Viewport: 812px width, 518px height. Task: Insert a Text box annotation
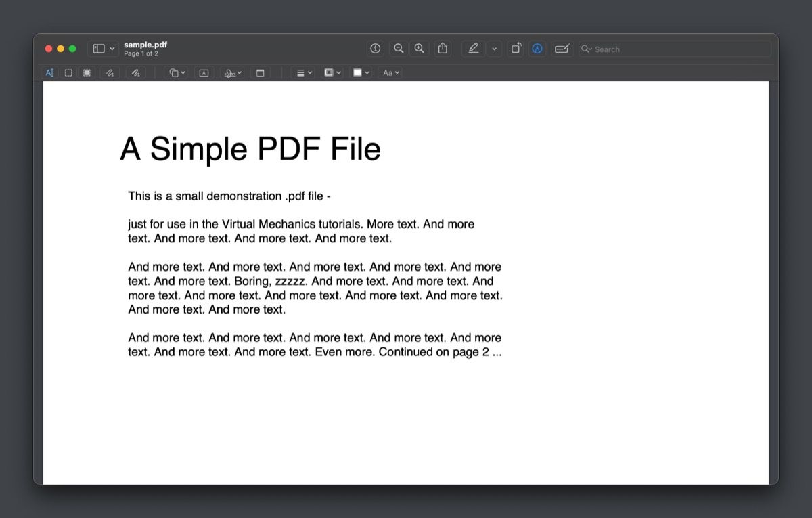coord(204,72)
